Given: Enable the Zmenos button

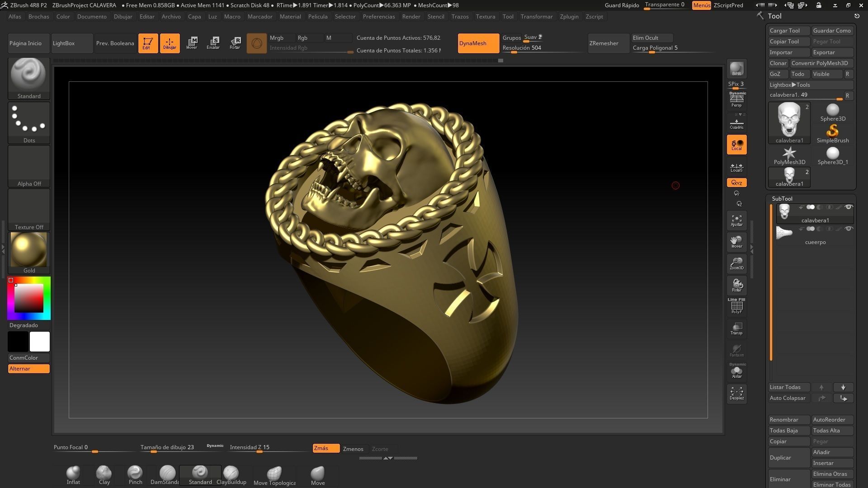Looking at the screenshot, I should click(354, 449).
